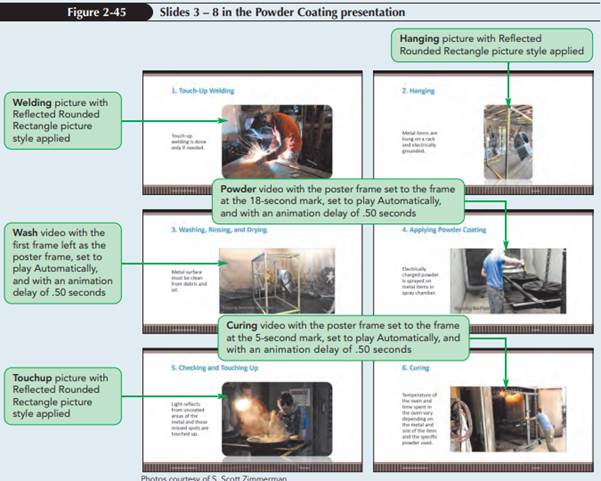
Task: Click the Curing video on slide 6
Action: 508,419
